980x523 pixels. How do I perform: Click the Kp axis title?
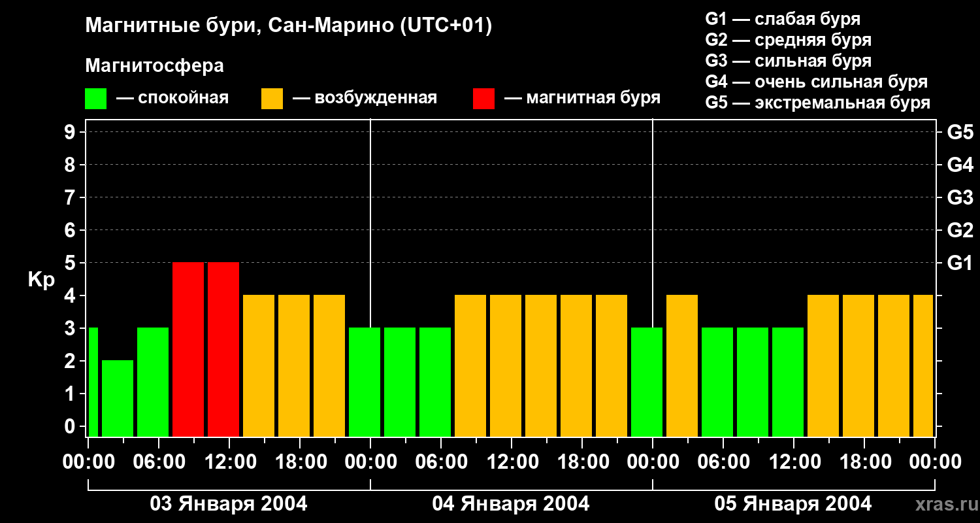41,280
